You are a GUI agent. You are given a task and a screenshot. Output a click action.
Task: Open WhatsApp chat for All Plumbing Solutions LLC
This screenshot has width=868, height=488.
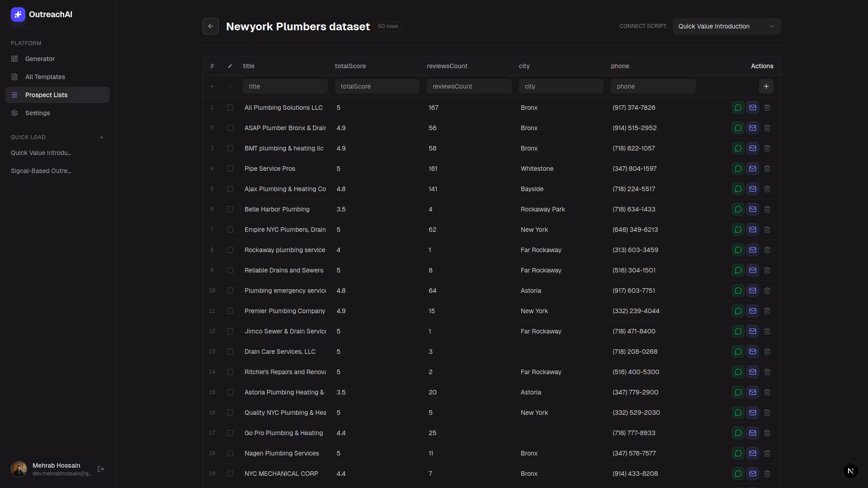pos(738,108)
